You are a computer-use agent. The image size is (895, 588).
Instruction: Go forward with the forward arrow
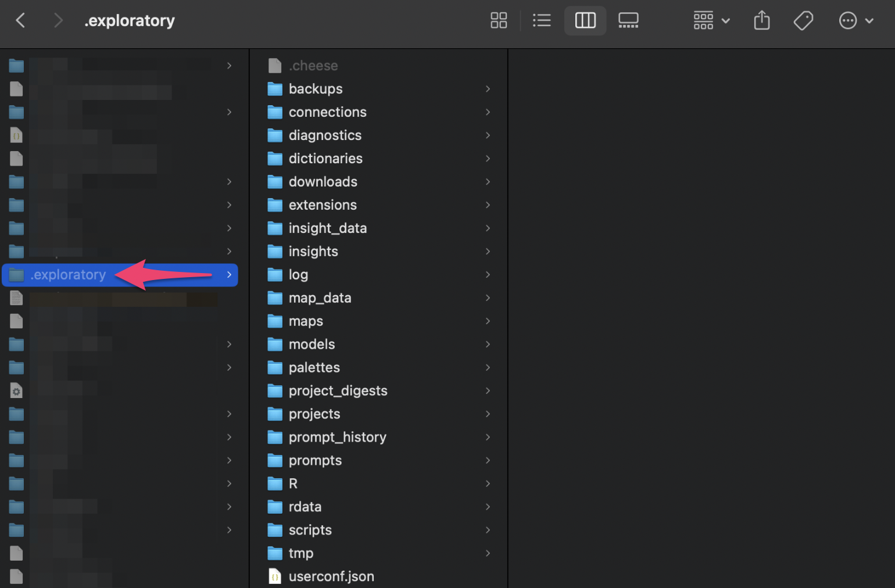[58, 21]
